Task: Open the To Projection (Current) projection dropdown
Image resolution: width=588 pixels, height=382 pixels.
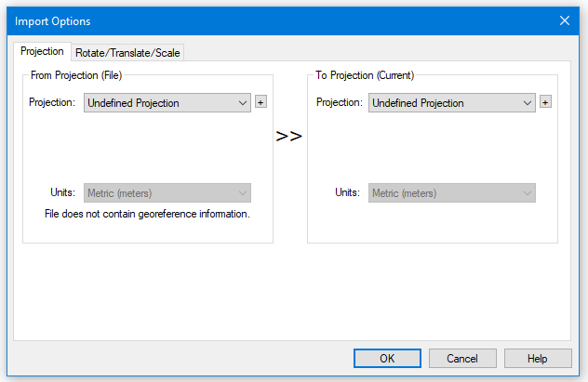Action: 452,102
